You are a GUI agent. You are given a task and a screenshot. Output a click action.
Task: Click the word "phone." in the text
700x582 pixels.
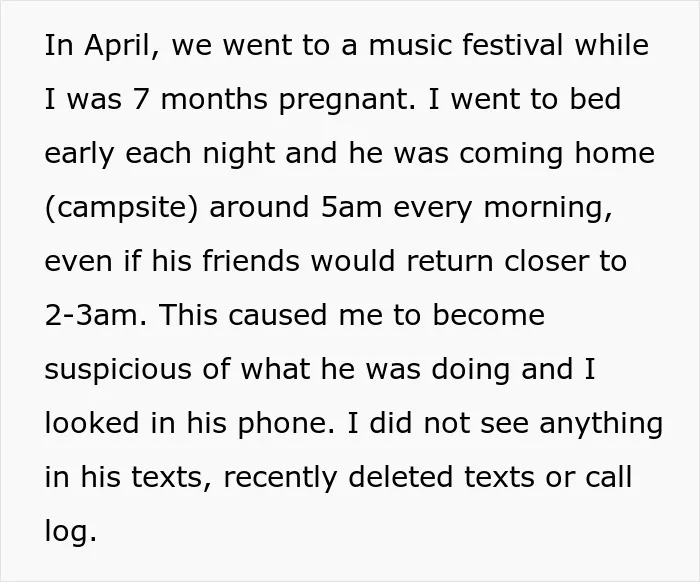286,424
